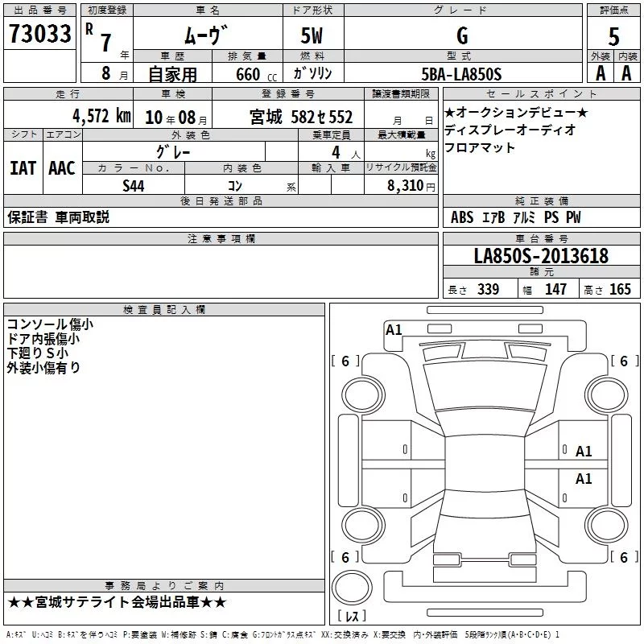Image resolution: width=644 pixels, height=644 pixels.
Task: Click inspector note ドア内張傷小
Action: point(43,339)
